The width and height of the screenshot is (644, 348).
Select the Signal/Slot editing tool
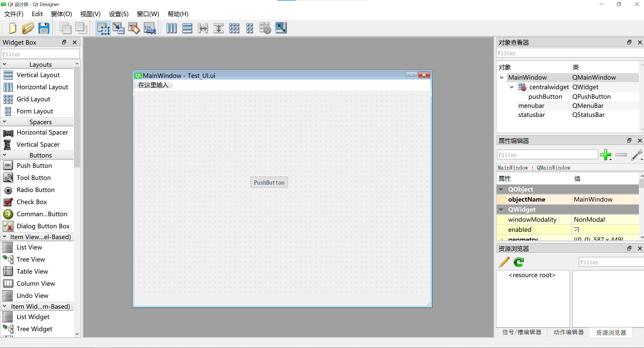click(118, 28)
